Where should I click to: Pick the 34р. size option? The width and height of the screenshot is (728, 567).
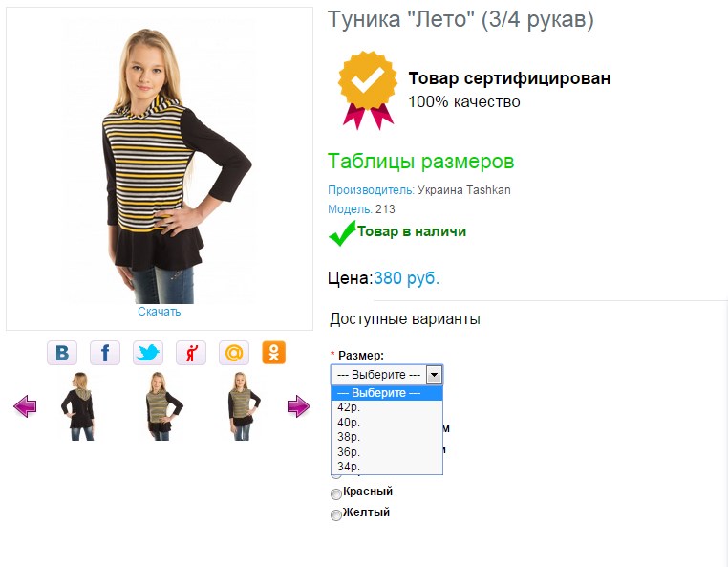(x=387, y=467)
